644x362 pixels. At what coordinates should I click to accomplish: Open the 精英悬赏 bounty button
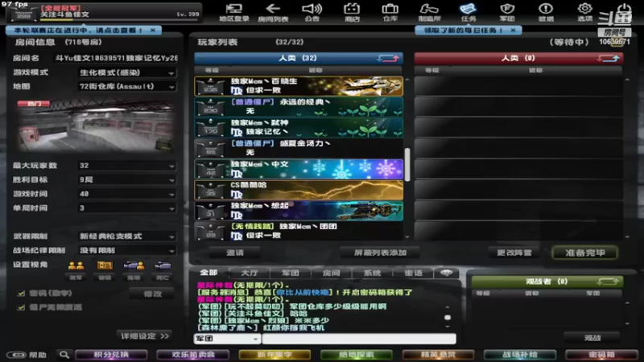pos(438,355)
